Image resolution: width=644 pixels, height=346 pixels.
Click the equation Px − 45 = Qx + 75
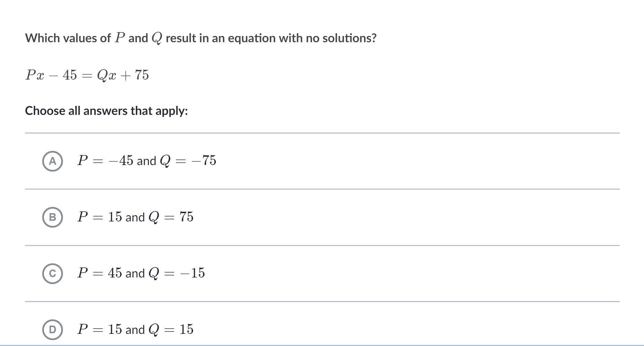87,75
